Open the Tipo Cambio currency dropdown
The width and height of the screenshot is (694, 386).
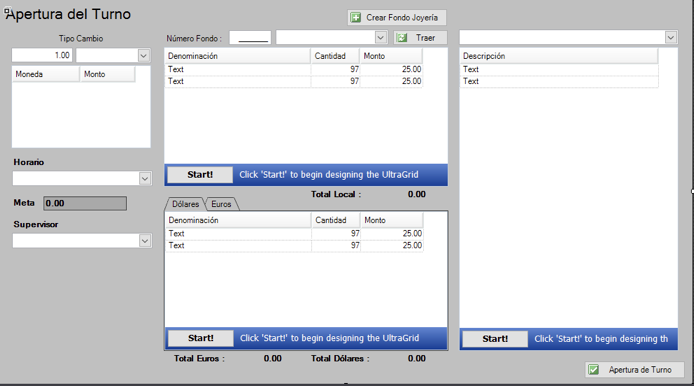pos(143,56)
